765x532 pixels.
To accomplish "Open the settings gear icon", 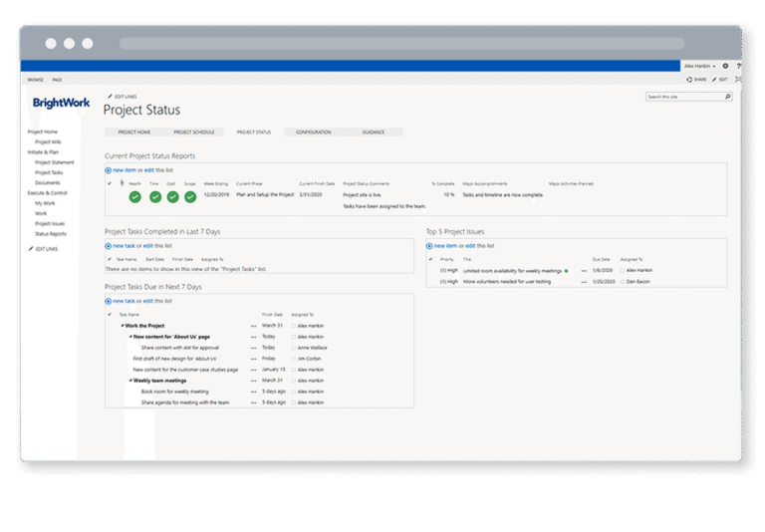I will click(725, 66).
